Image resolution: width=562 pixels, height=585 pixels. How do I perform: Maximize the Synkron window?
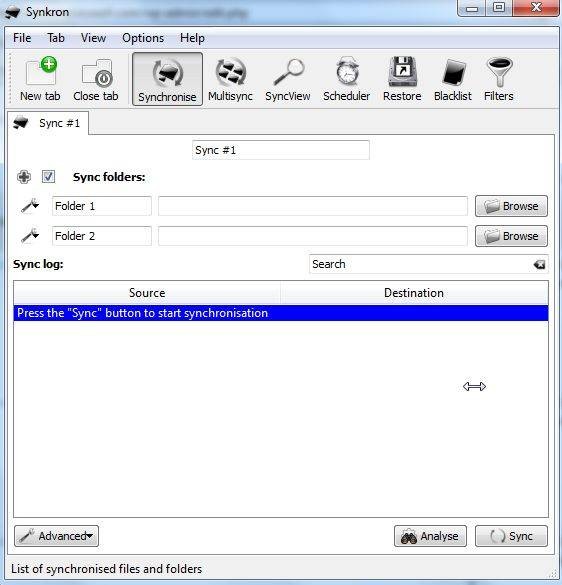click(499, 7)
